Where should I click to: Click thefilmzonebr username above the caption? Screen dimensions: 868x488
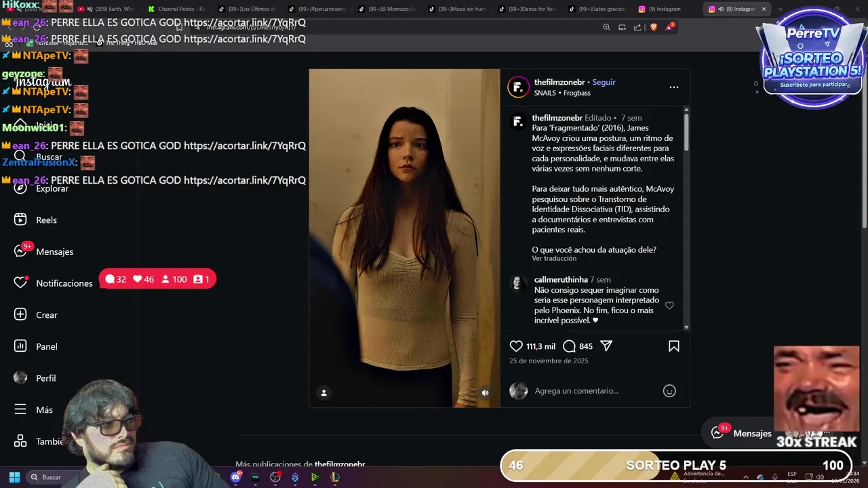[557, 118]
